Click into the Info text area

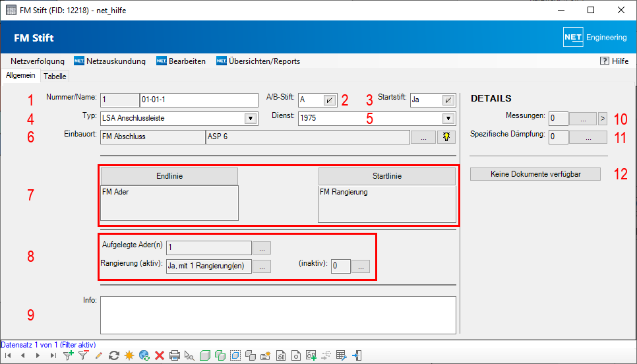pos(278,315)
